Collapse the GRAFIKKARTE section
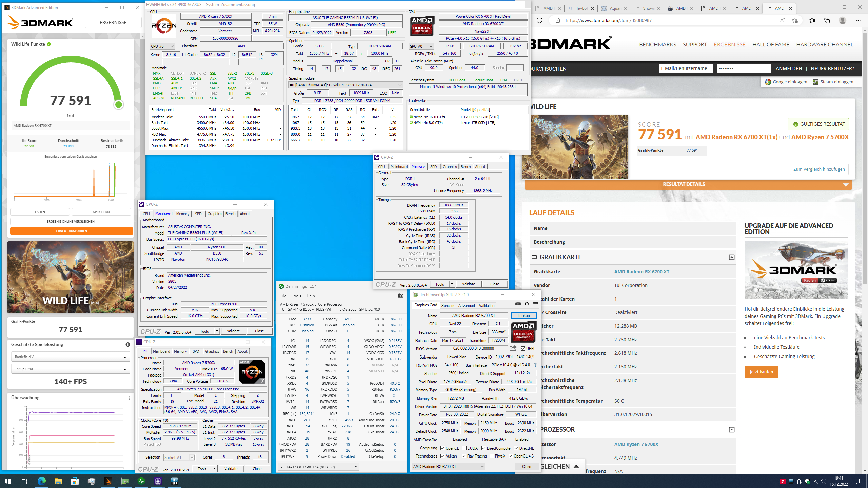This screenshot has width=868, height=488. click(732, 257)
